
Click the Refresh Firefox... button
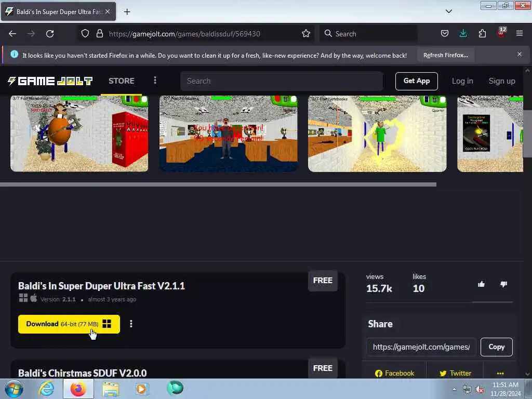click(x=445, y=55)
